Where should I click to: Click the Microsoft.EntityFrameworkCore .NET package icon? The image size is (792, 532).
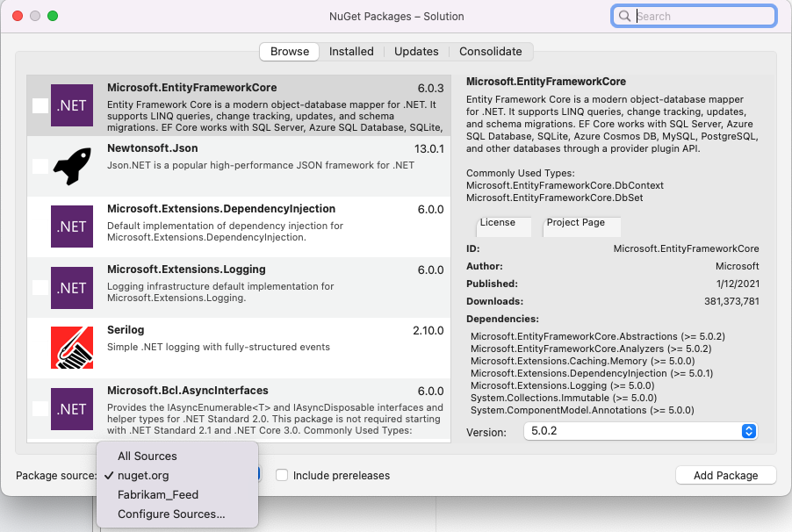point(70,104)
